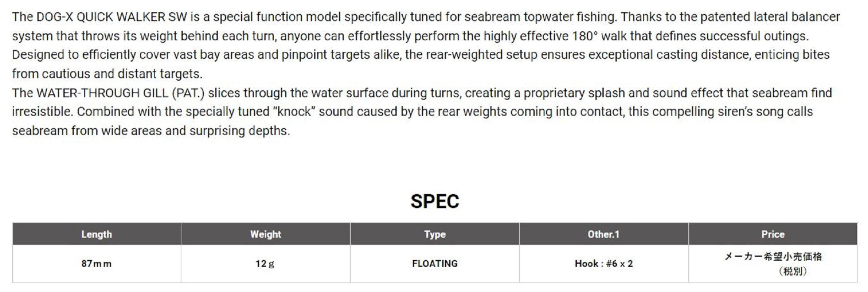Click the Price column header
The height and width of the screenshot is (292, 868).
point(773,234)
